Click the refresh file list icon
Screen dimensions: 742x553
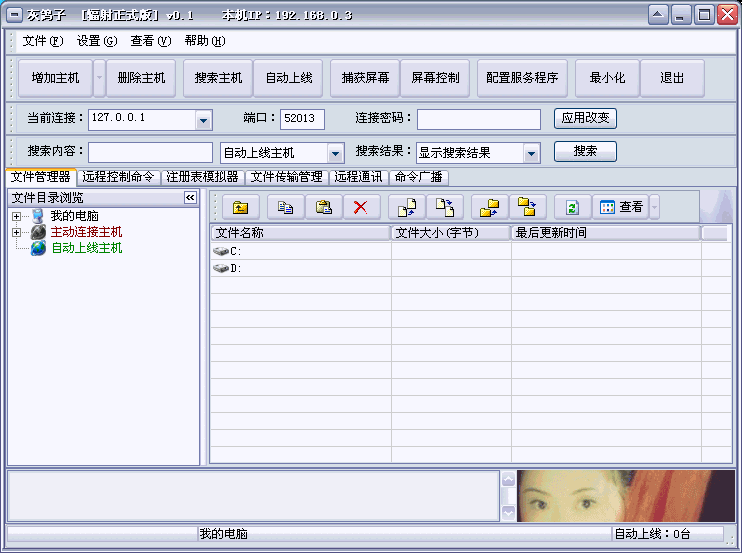click(x=572, y=207)
